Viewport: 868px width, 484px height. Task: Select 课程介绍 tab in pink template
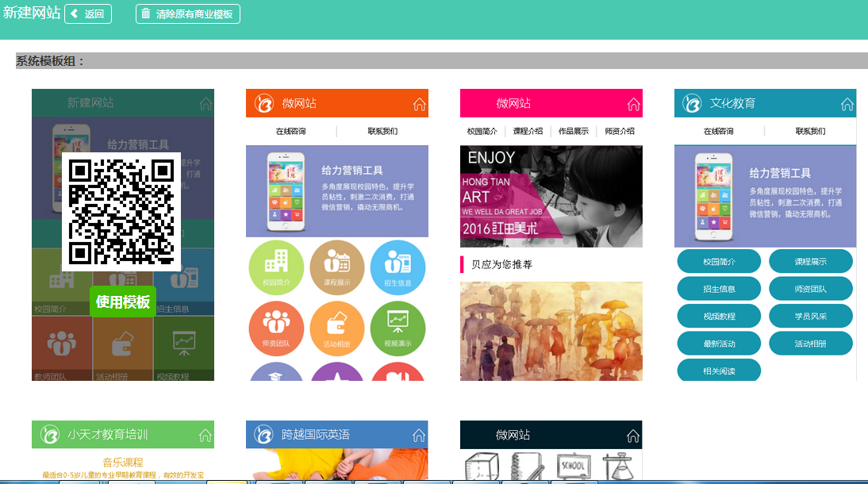point(528,131)
